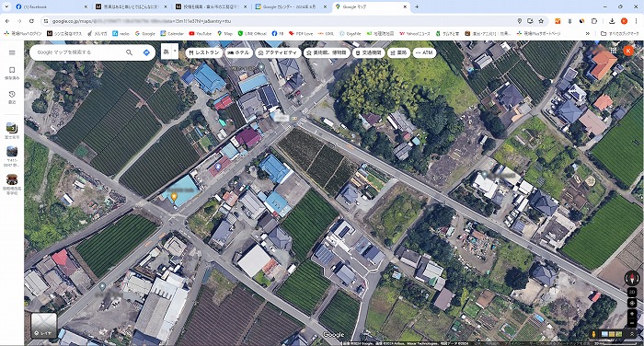The image size is (644, 346).
Task: Focus the Google Maps search field
Action: coord(78,52)
